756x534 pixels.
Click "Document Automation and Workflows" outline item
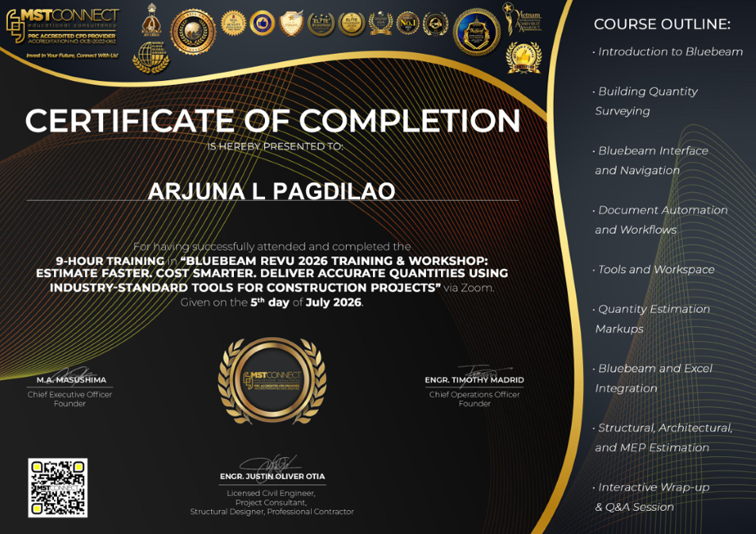660,220
